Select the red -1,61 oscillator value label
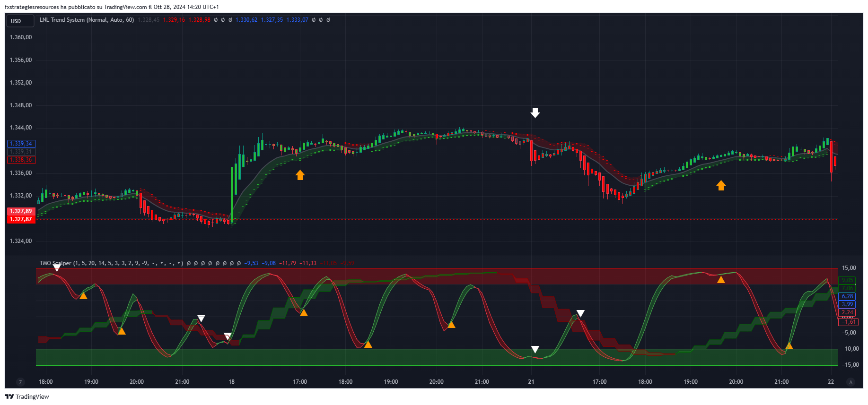Screen dimensions: 868x405 (x=848, y=322)
